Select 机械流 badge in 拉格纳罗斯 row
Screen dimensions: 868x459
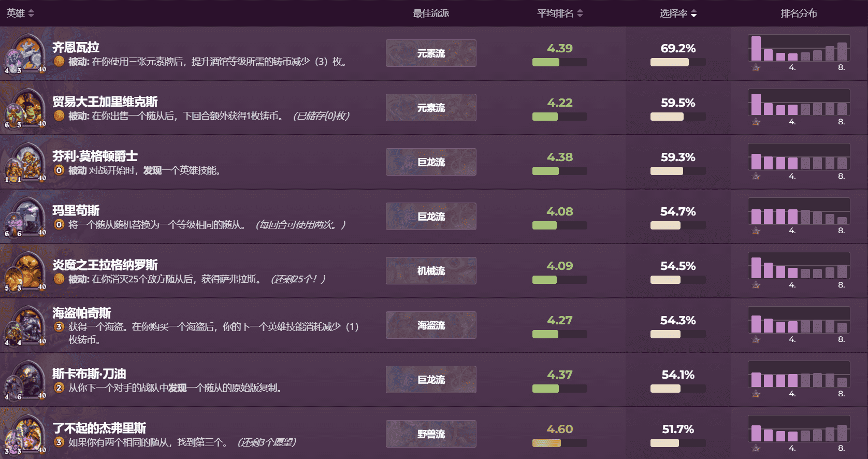pyautogui.click(x=431, y=271)
